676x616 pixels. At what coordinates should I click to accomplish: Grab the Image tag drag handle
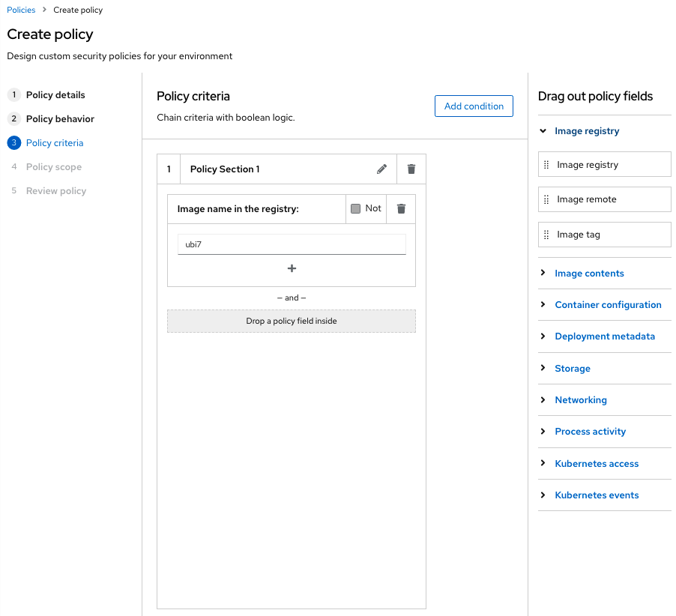click(546, 235)
